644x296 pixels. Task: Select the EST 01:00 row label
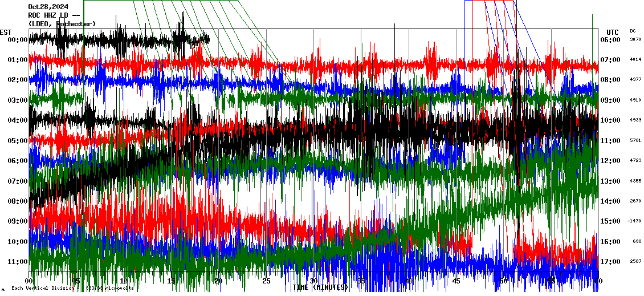[x=18, y=60]
